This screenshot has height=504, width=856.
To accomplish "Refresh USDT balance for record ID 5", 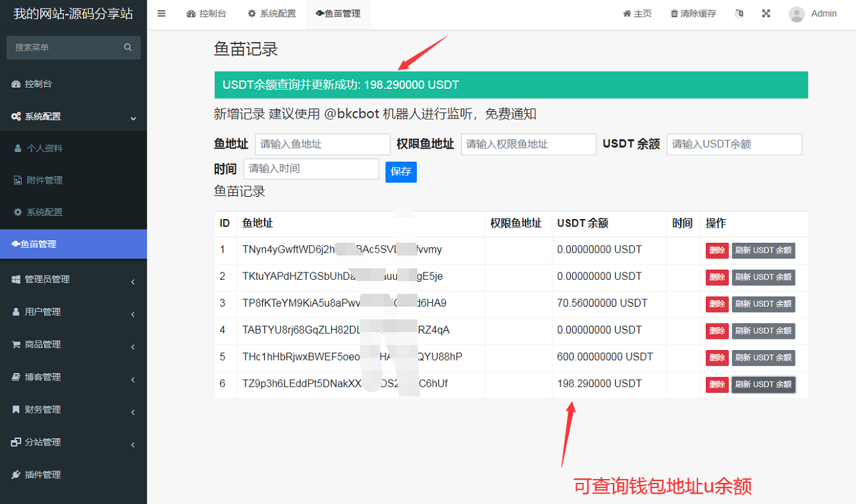I will tap(763, 358).
